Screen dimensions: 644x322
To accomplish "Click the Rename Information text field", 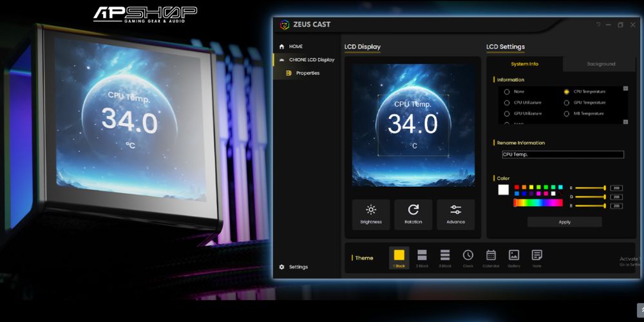I will (563, 155).
